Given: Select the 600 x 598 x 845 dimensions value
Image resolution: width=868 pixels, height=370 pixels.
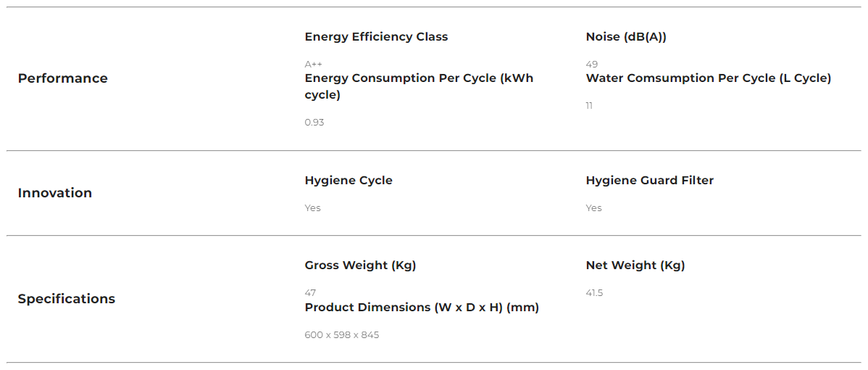Looking at the screenshot, I should (341, 335).
